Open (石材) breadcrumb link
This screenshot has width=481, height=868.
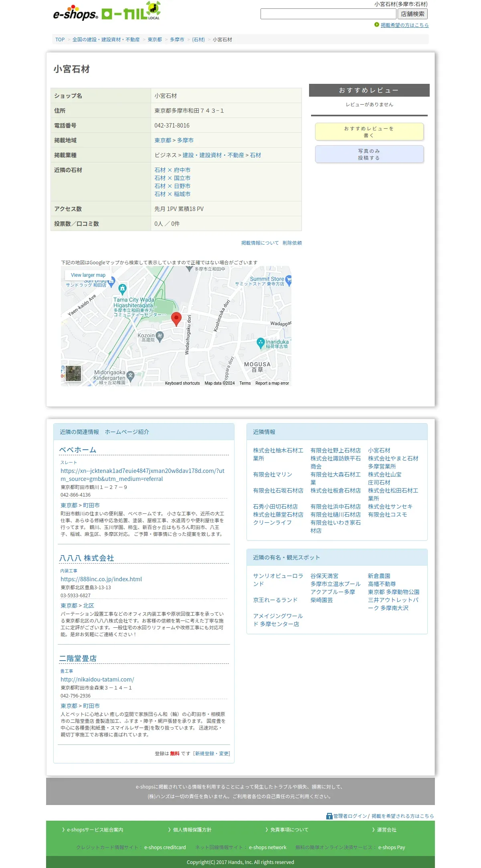click(198, 40)
